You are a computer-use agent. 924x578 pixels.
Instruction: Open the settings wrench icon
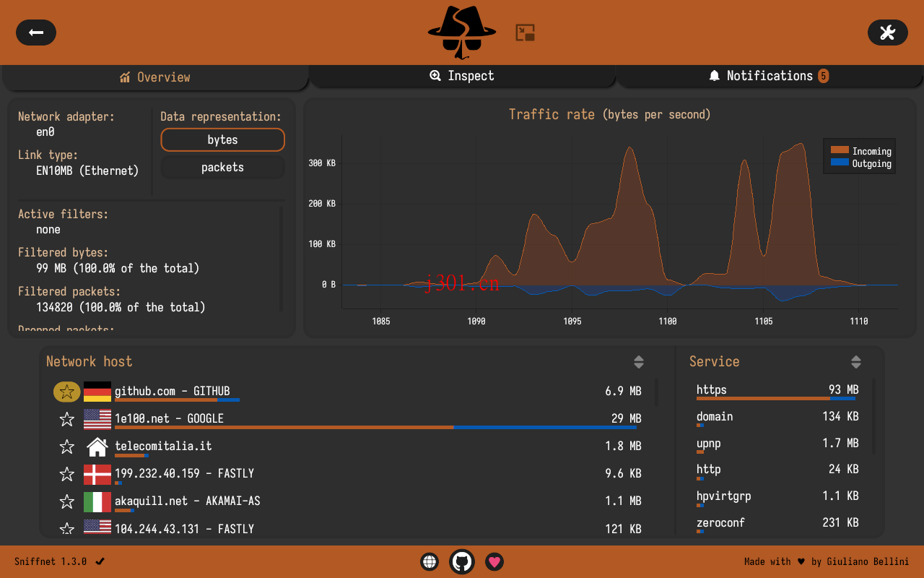point(887,32)
